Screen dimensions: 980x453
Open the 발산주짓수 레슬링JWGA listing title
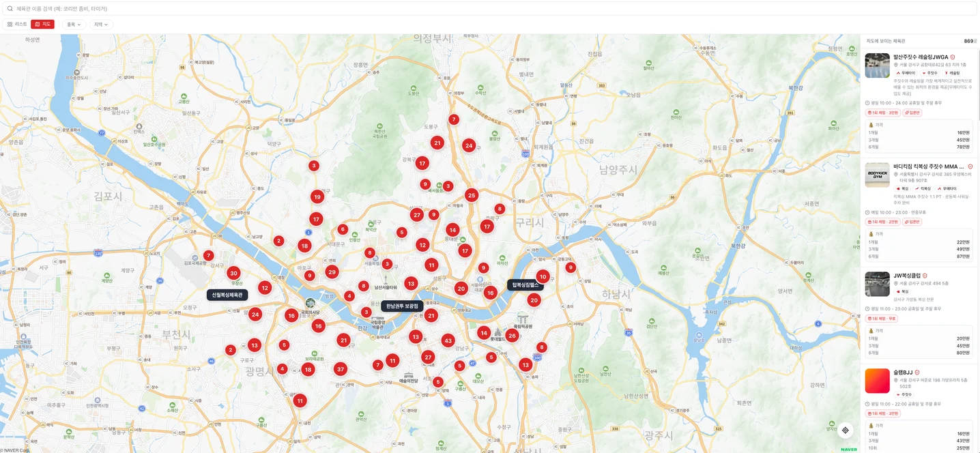921,57
